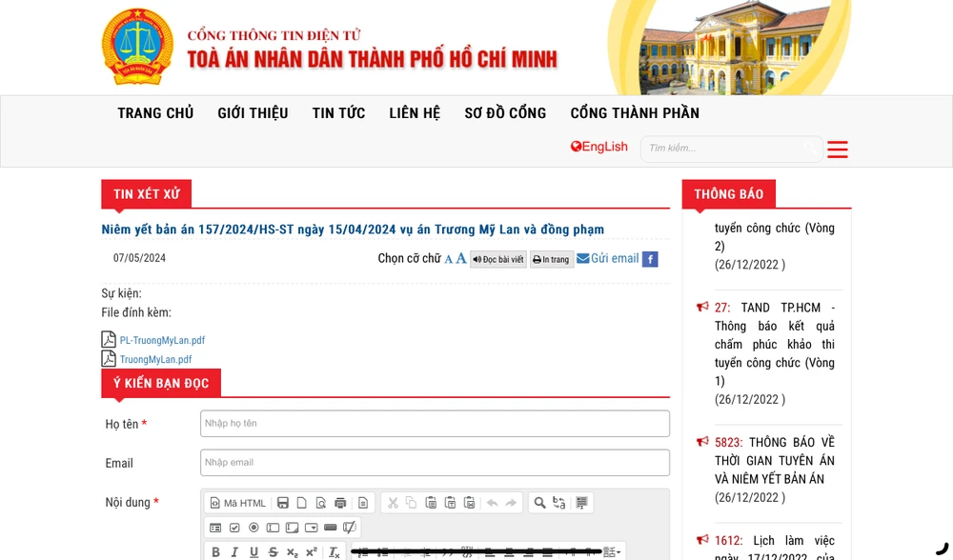Screen dimensions: 953x560
Task: Open the hamburger menu at top right
Action: pyautogui.click(x=837, y=150)
